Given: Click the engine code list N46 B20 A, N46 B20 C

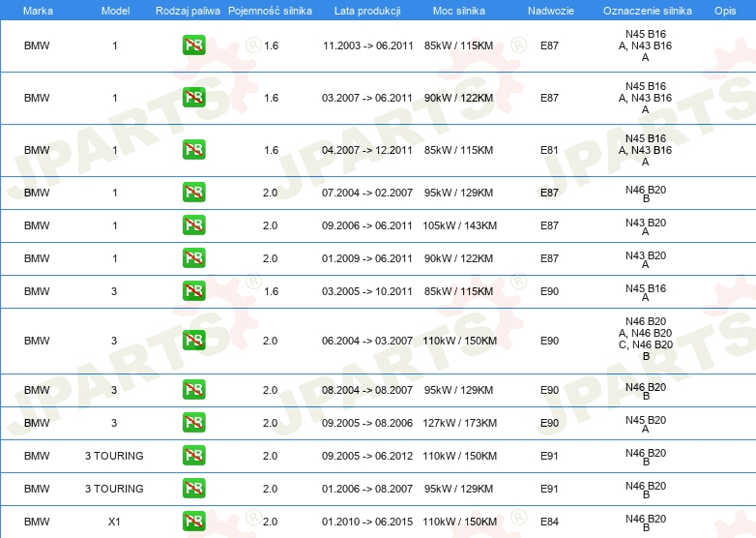Looking at the screenshot, I should 646,339.
